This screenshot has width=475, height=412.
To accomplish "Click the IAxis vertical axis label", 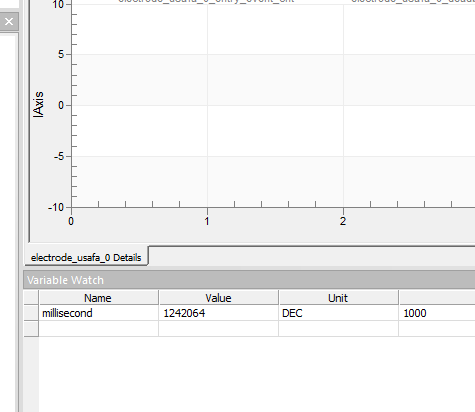I will click(38, 104).
